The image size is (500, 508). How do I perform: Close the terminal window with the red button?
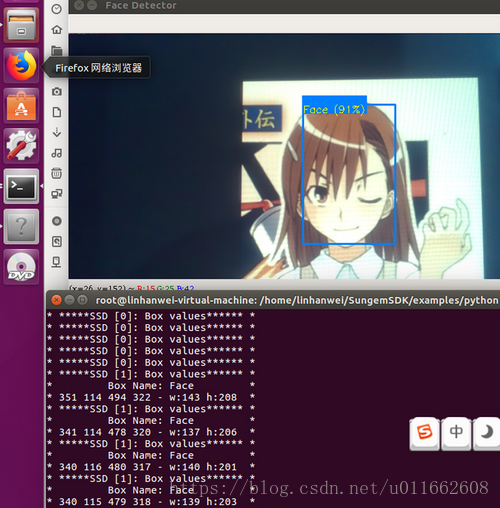pyautogui.click(x=56, y=300)
